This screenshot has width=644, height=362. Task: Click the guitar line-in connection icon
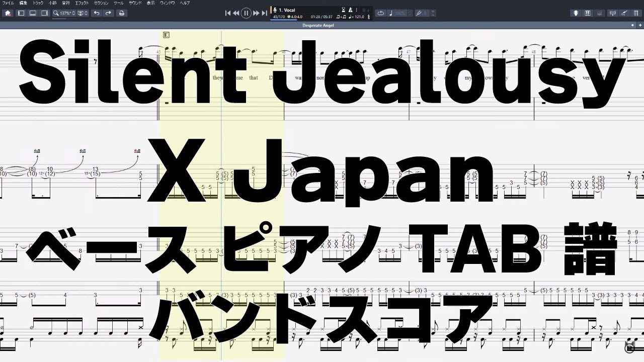[x=625, y=13]
